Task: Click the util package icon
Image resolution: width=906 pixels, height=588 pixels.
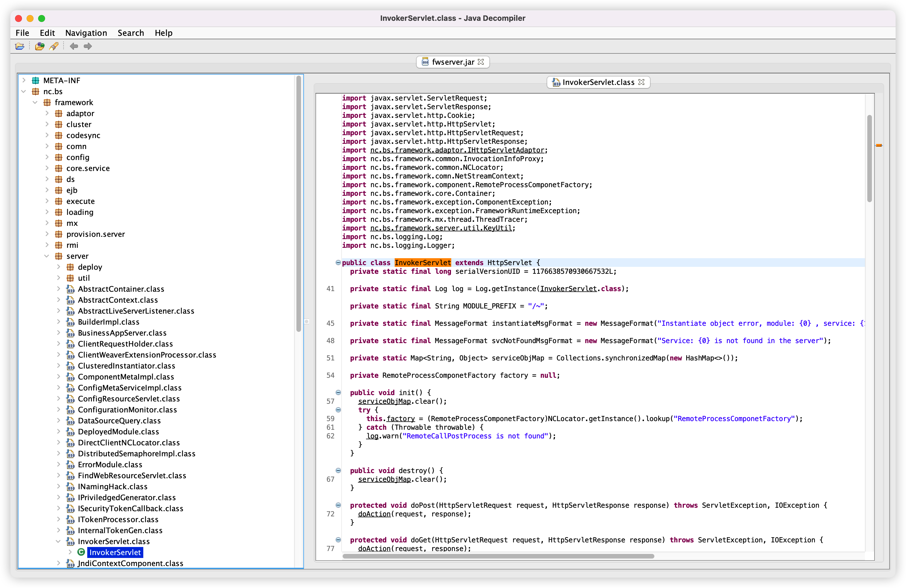Action: pos(70,278)
